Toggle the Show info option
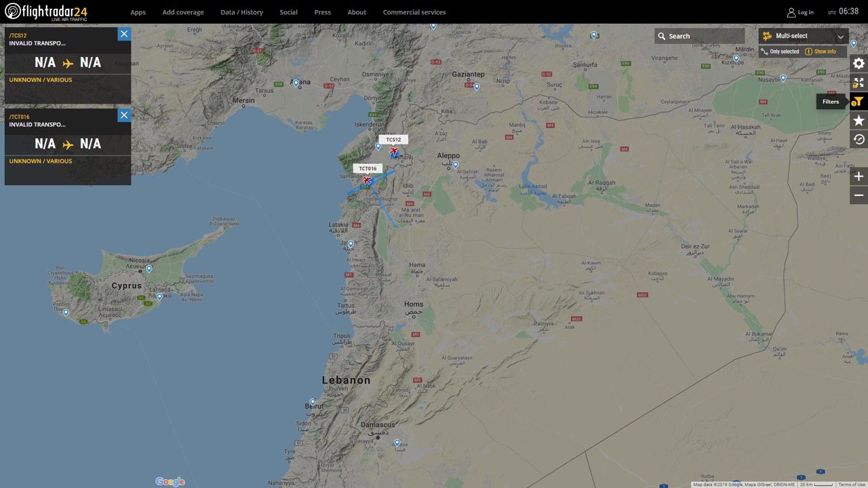868x488 pixels. [x=821, y=52]
